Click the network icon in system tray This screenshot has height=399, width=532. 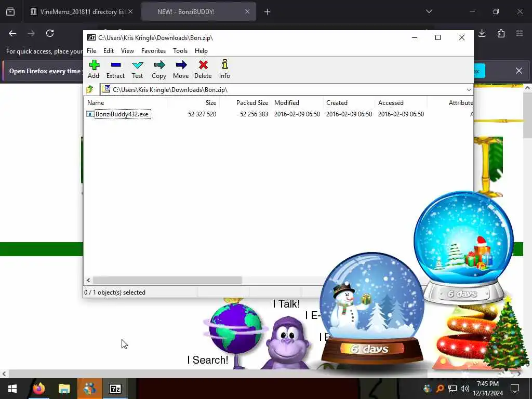(453, 389)
